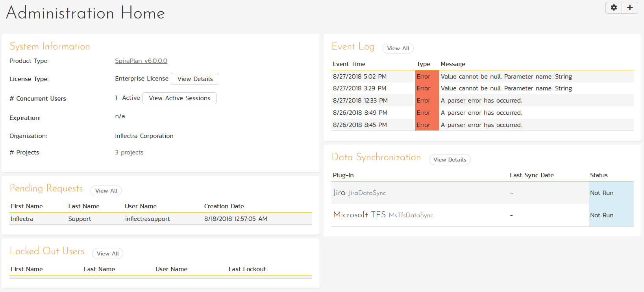This screenshot has height=292, width=644.
Task: Open the dashboard settings gear icon
Action: tap(614, 7)
